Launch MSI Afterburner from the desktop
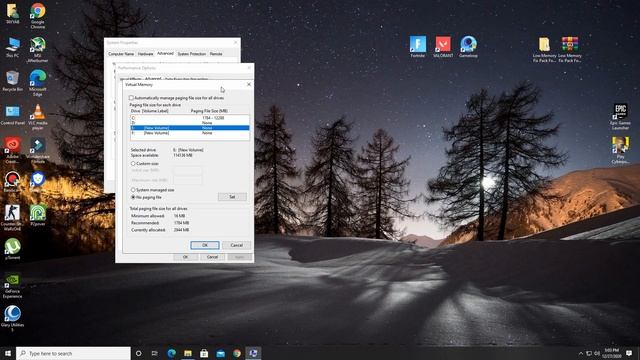Image resolution: width=640 pixels, height=360 pixels. tap(38, 49)
